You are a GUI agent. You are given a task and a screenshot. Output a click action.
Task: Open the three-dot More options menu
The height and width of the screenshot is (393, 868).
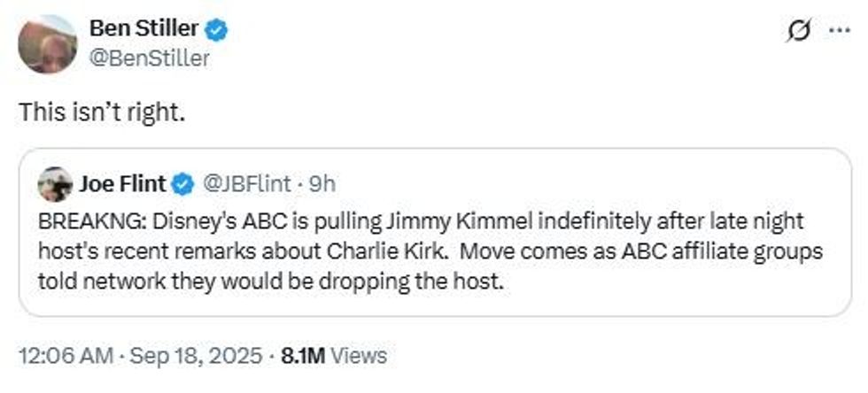coord(837,31)
